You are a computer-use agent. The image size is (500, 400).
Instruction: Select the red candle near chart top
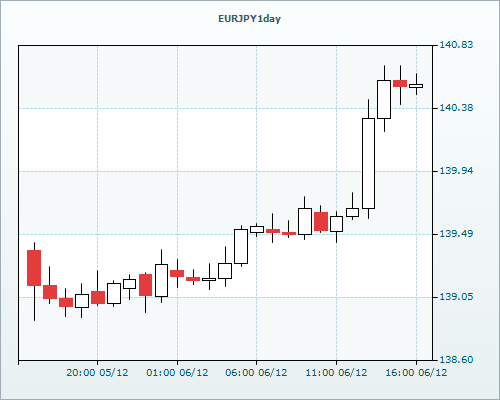(400, 83)
